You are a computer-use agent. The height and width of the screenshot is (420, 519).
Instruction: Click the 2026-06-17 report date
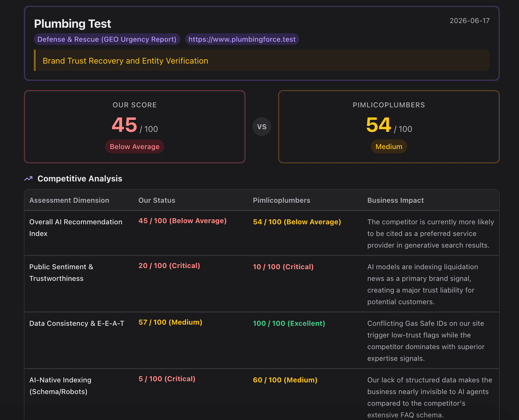tap(469, 21)
